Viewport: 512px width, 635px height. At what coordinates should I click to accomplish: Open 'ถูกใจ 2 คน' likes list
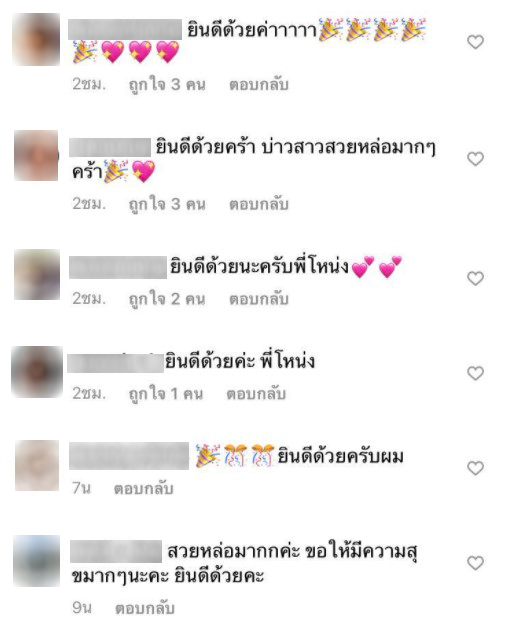167,299
